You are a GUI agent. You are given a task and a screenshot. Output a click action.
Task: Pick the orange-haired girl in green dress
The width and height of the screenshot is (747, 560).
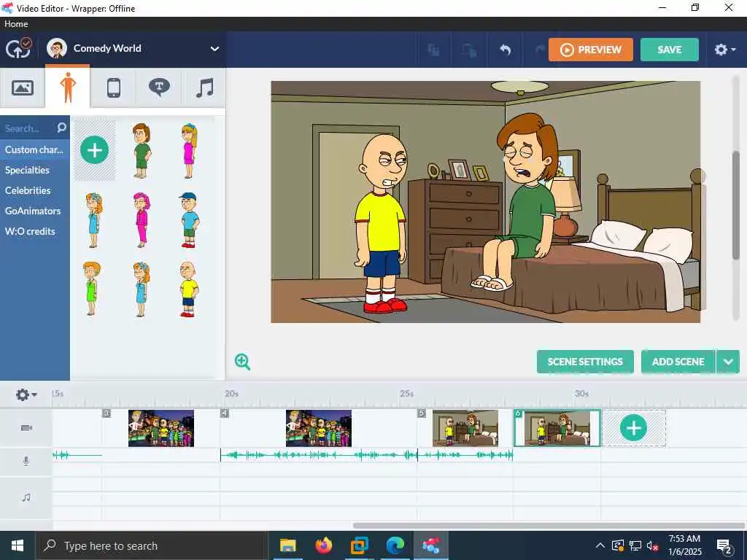click(x=91, y=289)
